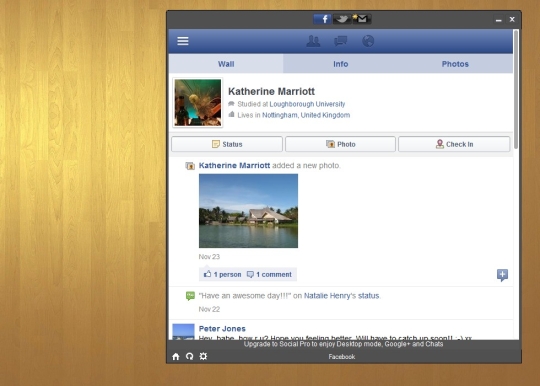The width and height of the screenshot is (540, 386).
Task: Click the refresh icon in bottom bar
Action: tap(189, 356)
